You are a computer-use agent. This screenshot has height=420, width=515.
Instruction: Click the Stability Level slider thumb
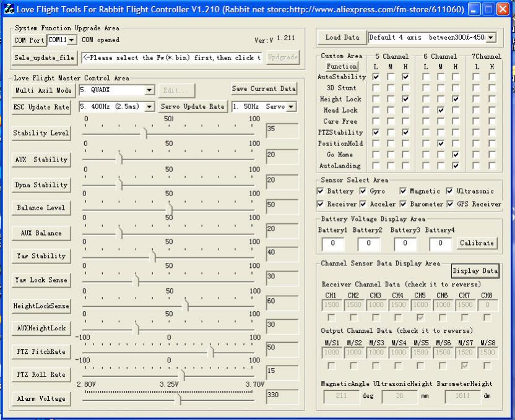[144, 134]
